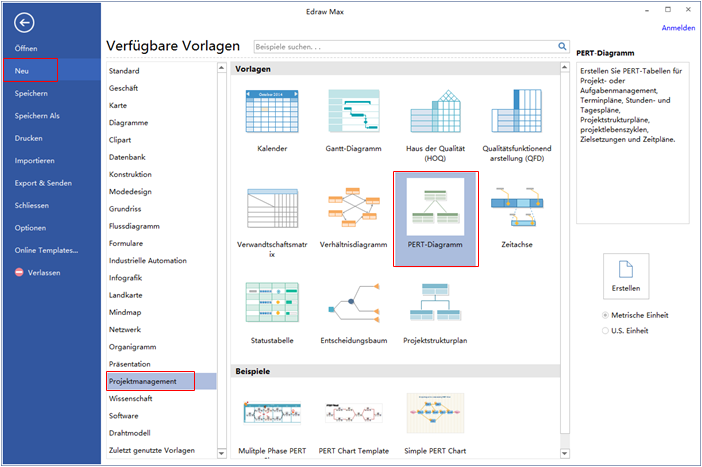
Task: Select the Konstruktion category
Action: [130, 174]
